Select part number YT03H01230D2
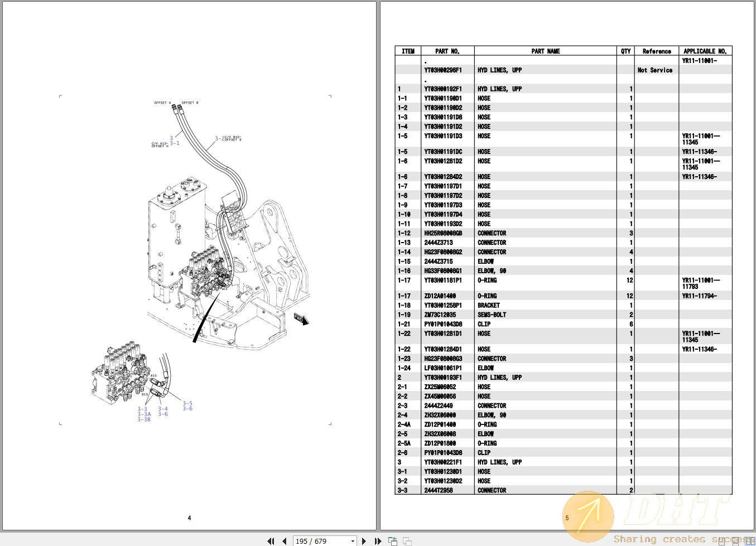The image size is (756, 546). tap(443, 481)
